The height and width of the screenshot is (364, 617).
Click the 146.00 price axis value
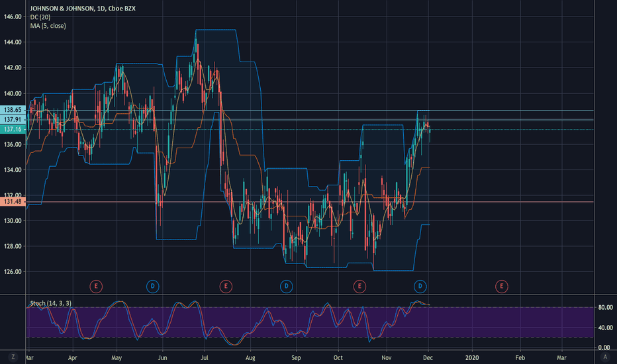pos(13,17)
